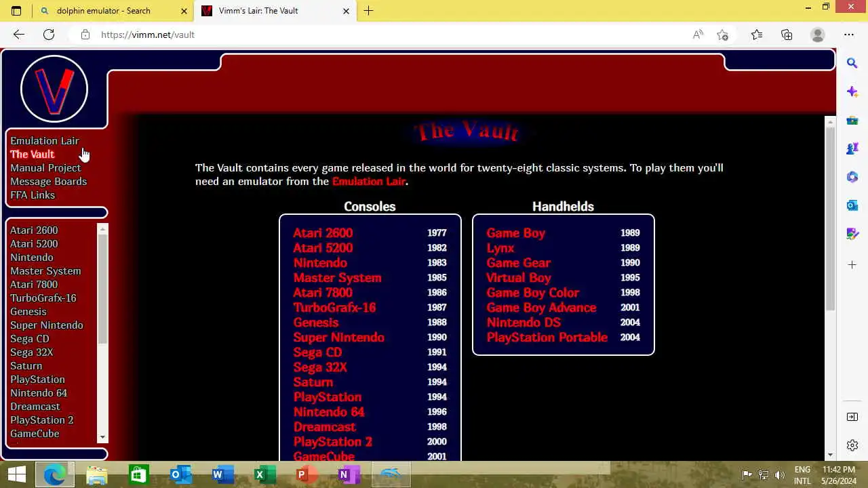Click the address bar showing vimm.net/vault
This screenshot has height=488, width=868.
(380, 35)
